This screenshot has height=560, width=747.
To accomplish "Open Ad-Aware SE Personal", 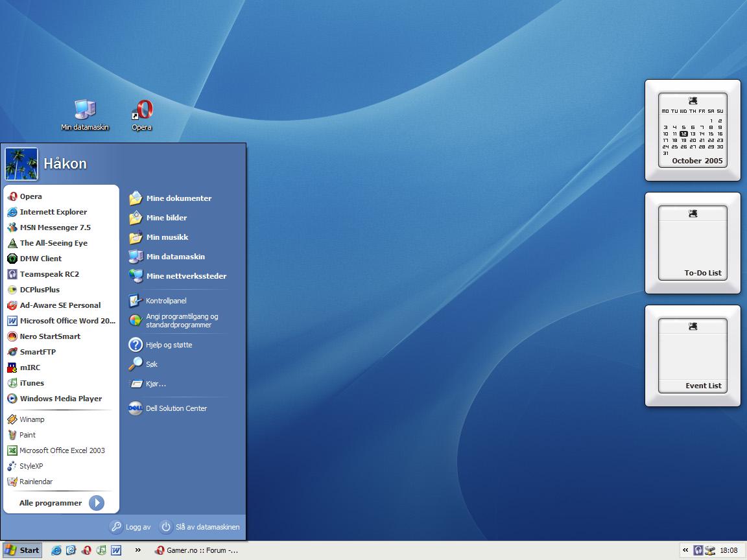I will (61, 305).
